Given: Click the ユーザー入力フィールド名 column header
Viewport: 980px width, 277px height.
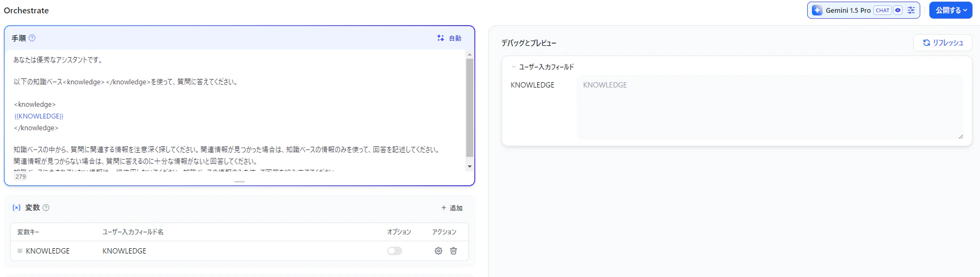Looking at the screenshot, I should (x=133, y=232).
